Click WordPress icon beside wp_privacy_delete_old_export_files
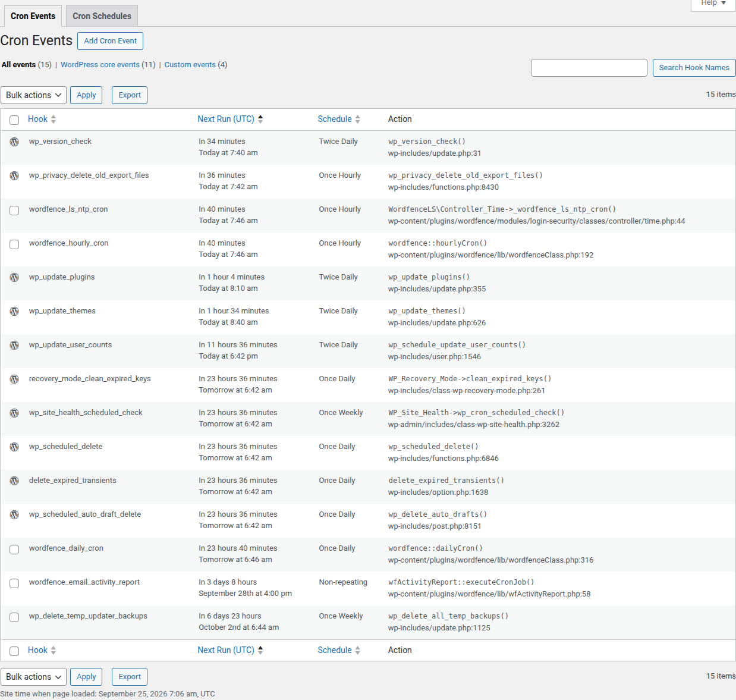Image resolution: width=736 pixels, height=700 pixels. point(14,175)
